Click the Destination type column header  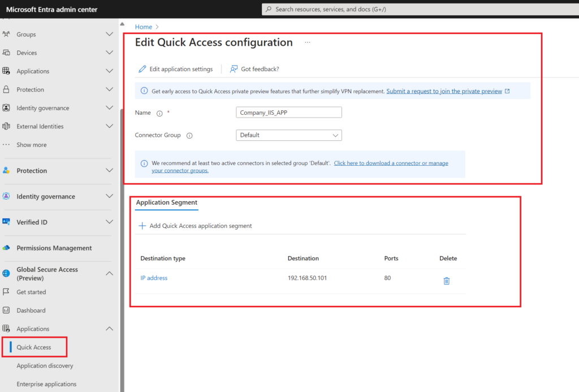coord(163,259)
